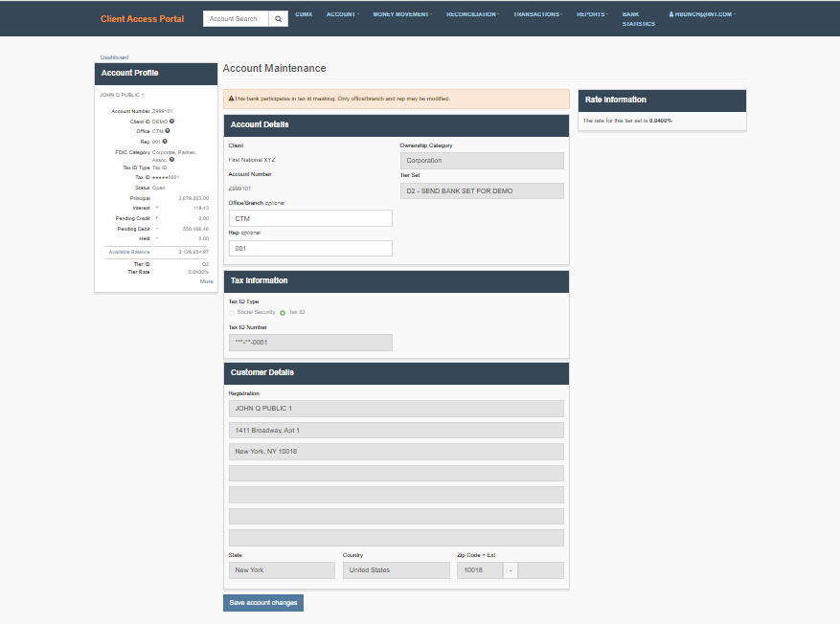
Task: Click the user icon beside the account email
Action: point(671,14)
